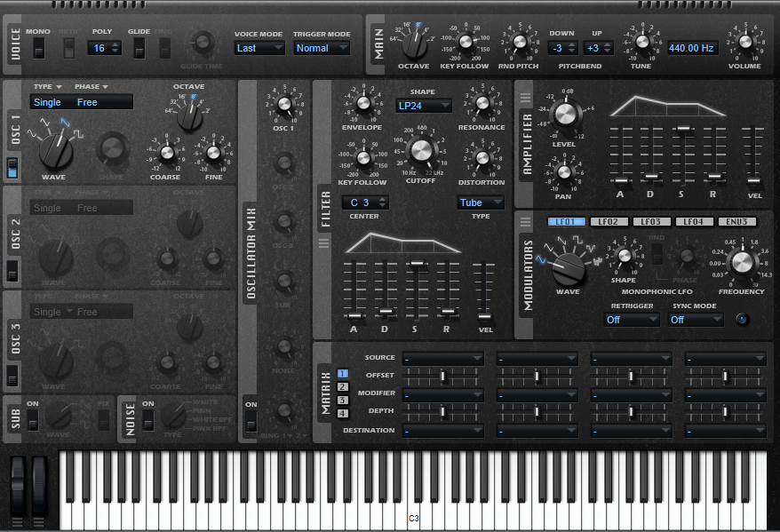Click the square waveform icon on OSC 1
780x532 pixels.
pyautogui.click(x=78, y=133)
